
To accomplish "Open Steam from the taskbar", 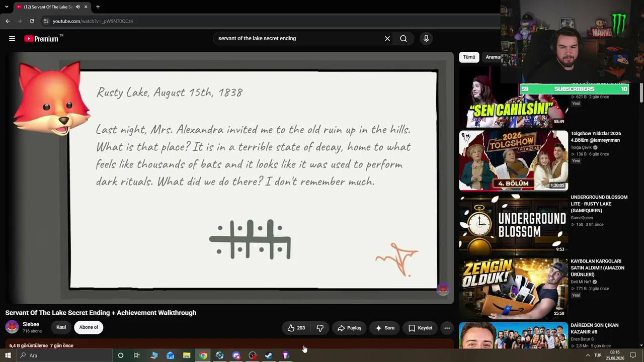I will click(x=269, y=355).
